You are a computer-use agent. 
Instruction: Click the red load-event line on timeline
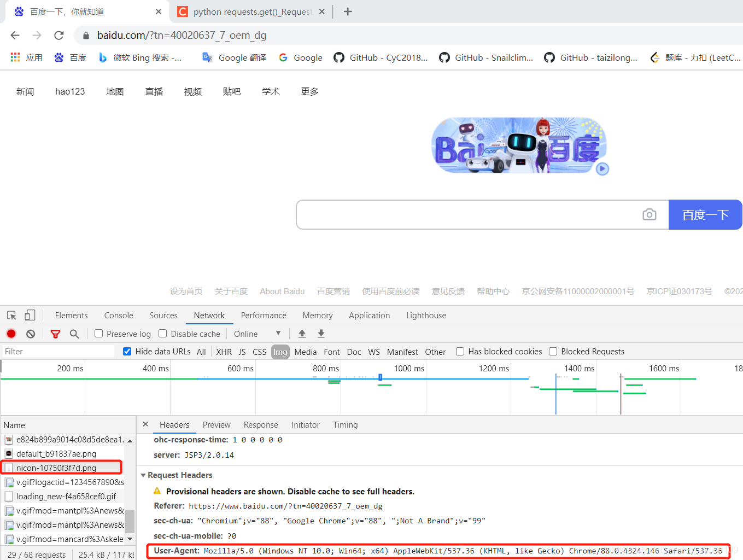click(621, 394)
